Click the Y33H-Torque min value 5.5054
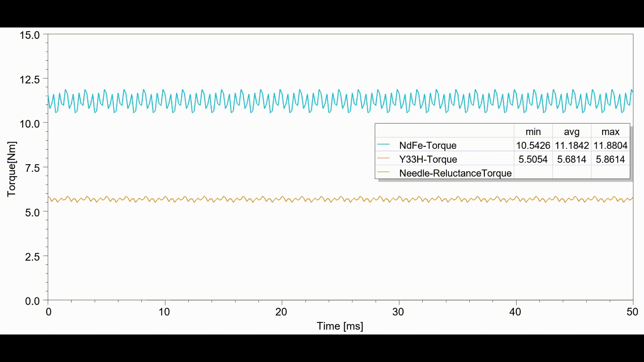 coord(533,159)
